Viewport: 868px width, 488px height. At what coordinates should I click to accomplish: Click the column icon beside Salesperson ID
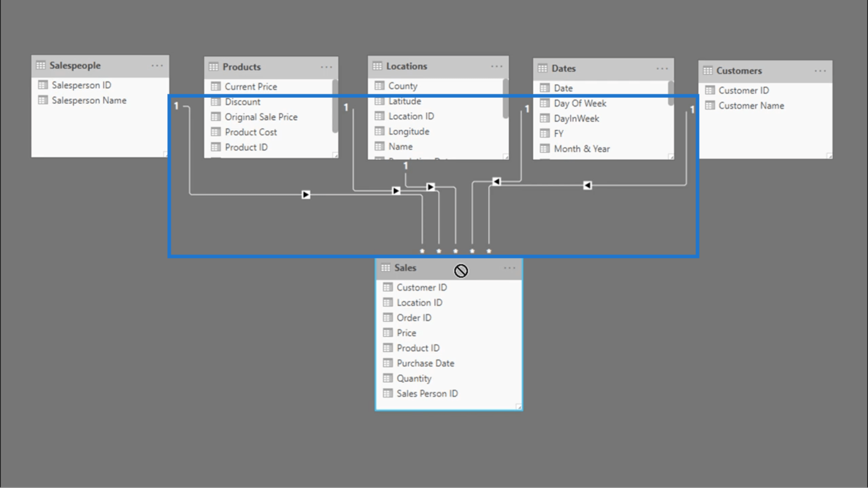pos(43,85)
